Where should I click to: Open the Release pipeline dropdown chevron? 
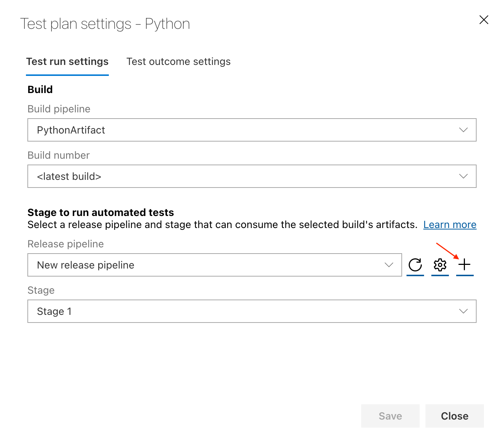click(x=389, y=265)
